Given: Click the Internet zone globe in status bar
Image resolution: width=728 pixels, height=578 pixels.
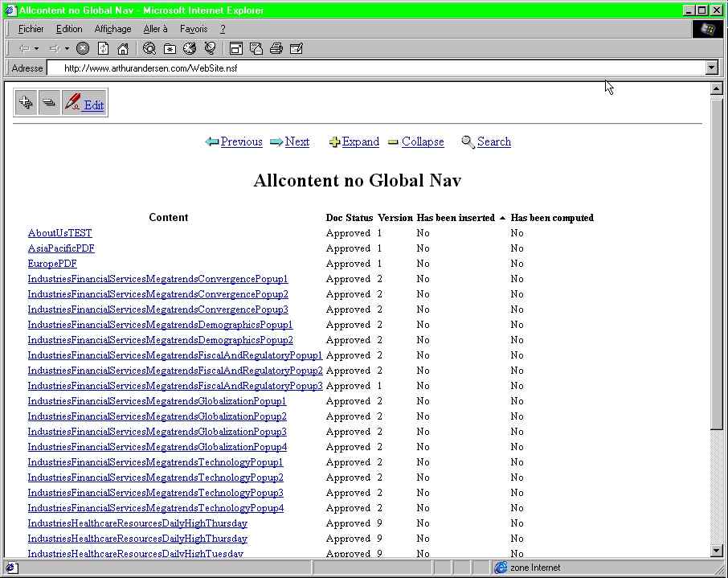Looking at the screenshot, I should pos(501,568).
